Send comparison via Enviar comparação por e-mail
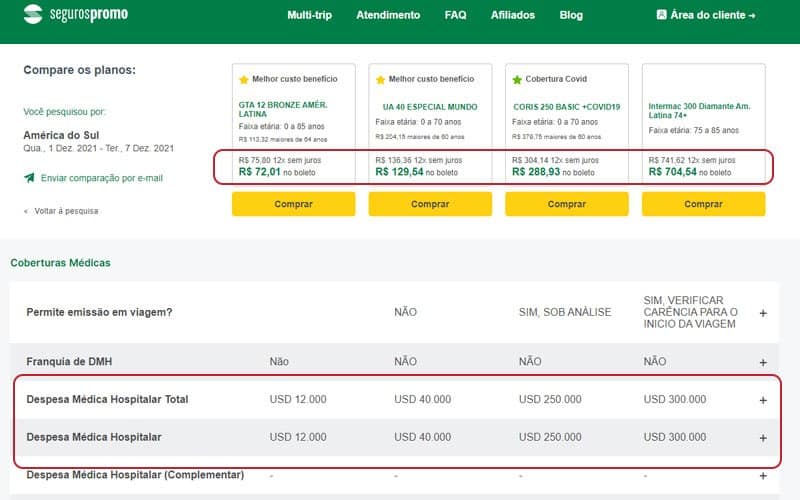800x500 pixels. (102, 178)
